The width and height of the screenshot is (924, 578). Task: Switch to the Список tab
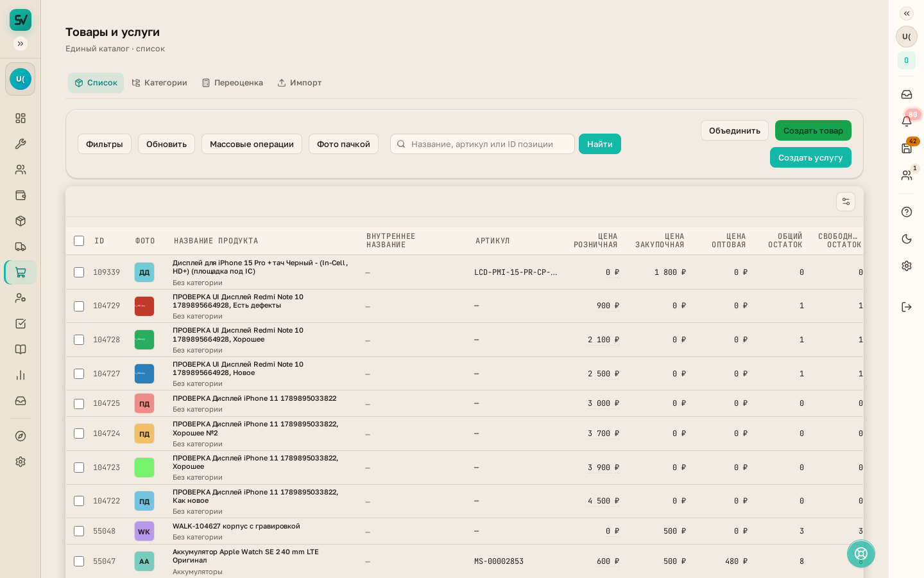pos(96,83)
